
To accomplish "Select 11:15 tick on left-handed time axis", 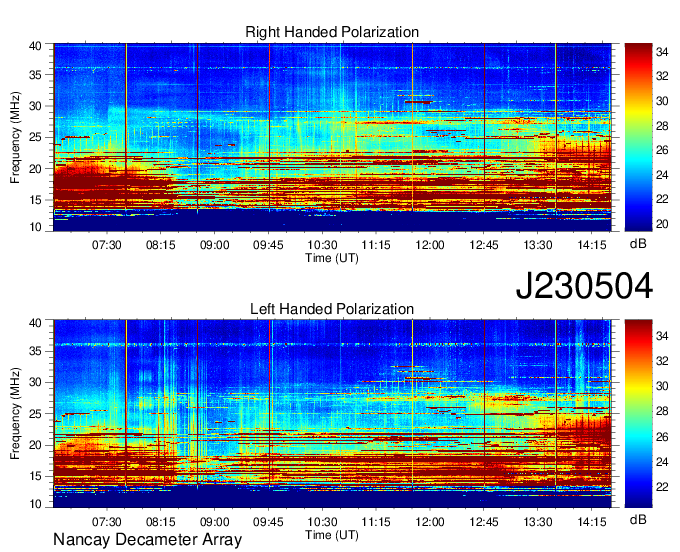I will point(376,522).
